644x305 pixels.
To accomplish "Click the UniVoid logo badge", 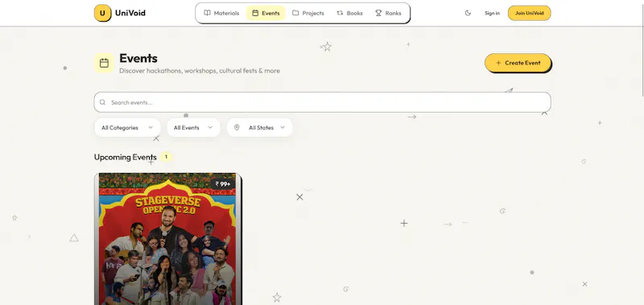I will (102, 13).
